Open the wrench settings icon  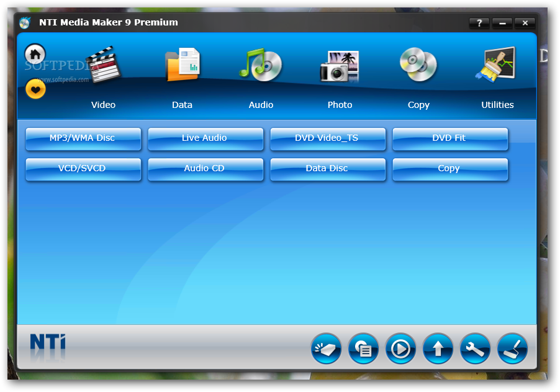coord(475,349)
